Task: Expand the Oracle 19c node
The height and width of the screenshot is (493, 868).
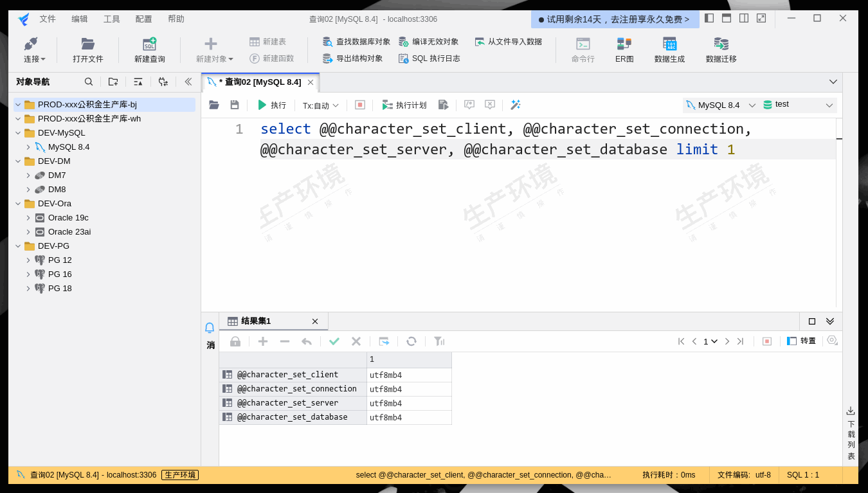Action: (x=28, y=218)
